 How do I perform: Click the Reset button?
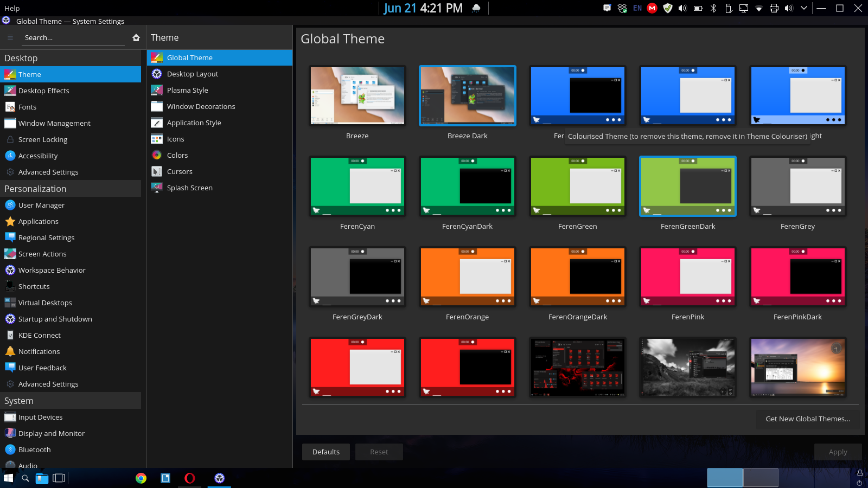pos(379,452)
